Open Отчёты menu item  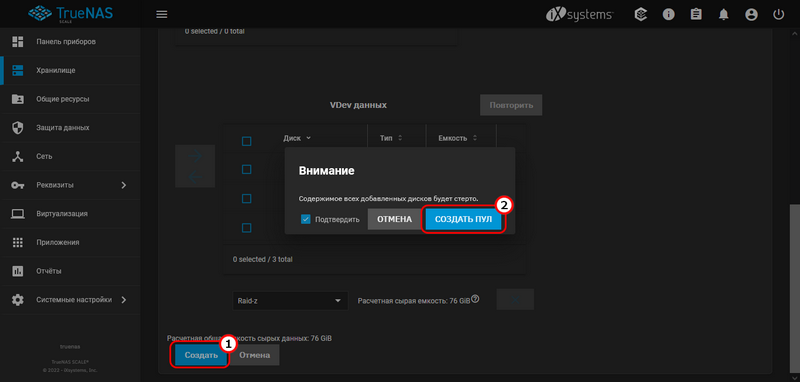click(70, 271)
